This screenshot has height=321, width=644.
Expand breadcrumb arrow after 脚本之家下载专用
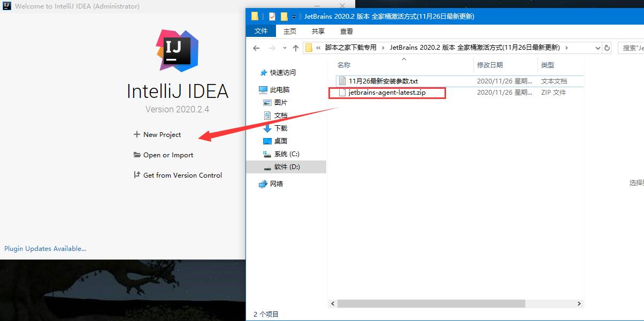(383, 48)
